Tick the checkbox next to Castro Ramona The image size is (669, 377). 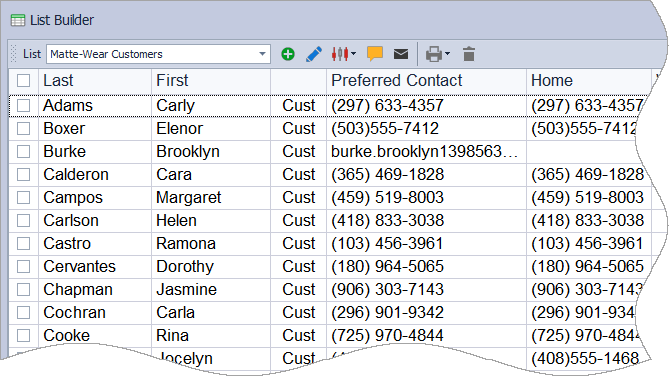pyautogui.click(x=23, y=244)
